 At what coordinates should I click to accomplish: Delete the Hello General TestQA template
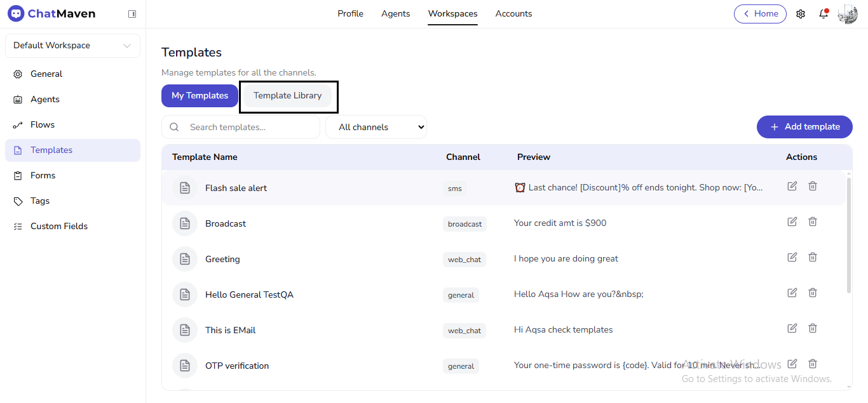[x=813, y=293]
